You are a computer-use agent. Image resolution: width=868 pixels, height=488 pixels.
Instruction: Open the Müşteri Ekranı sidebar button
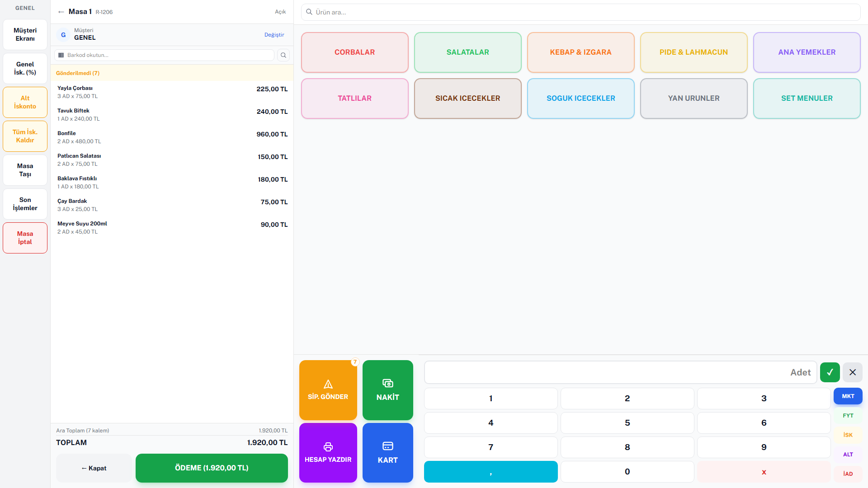pos(25,34)
